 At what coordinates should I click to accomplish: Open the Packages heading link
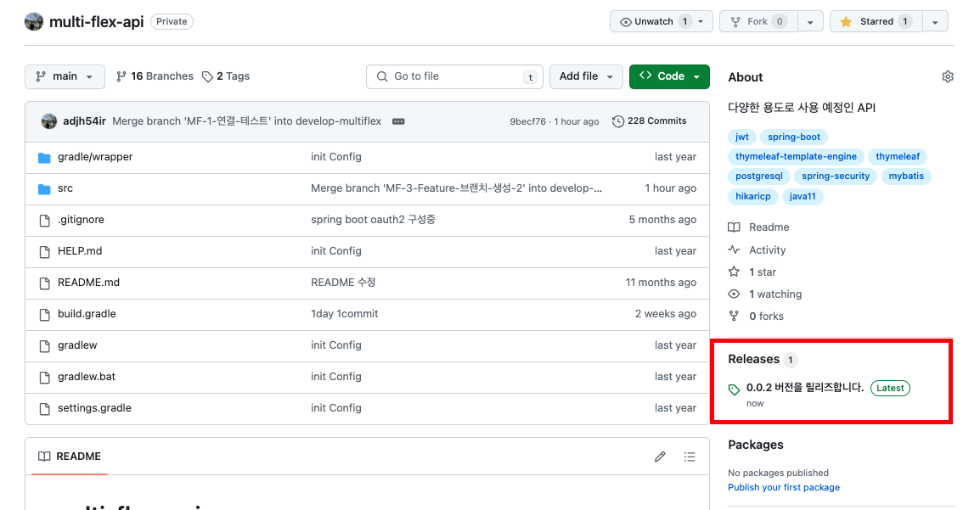click(x=756, y=445)
